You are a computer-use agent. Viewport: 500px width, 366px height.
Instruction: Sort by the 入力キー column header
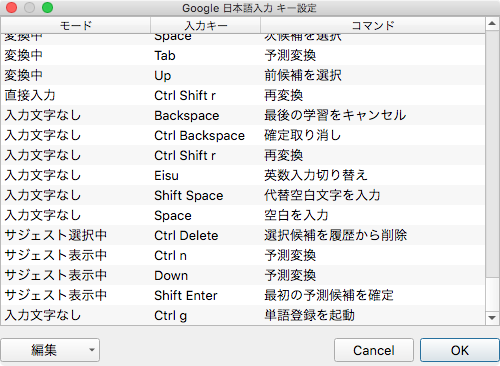[x=206, y=25]
